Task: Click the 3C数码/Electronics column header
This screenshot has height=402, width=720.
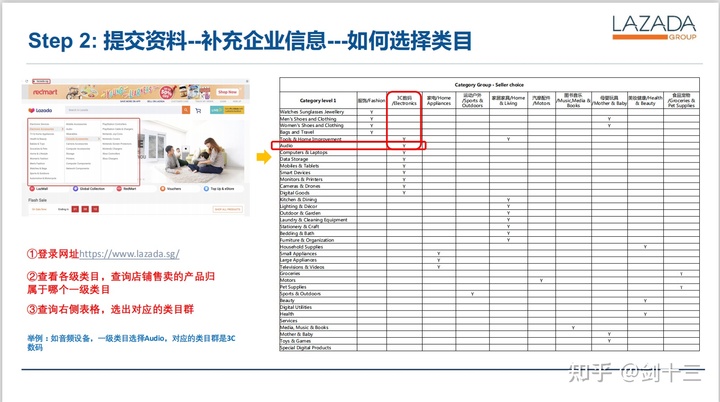Action: coord(404,100)
